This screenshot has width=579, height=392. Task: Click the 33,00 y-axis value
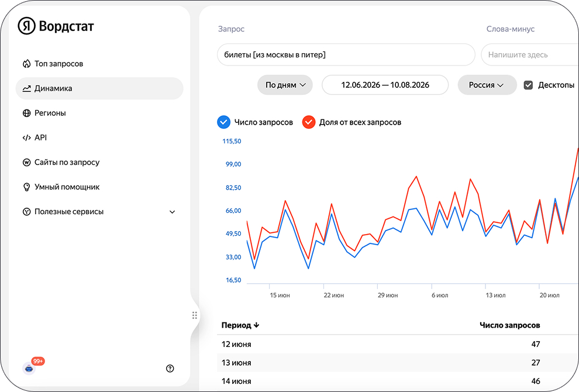click(x=233, y=257)
